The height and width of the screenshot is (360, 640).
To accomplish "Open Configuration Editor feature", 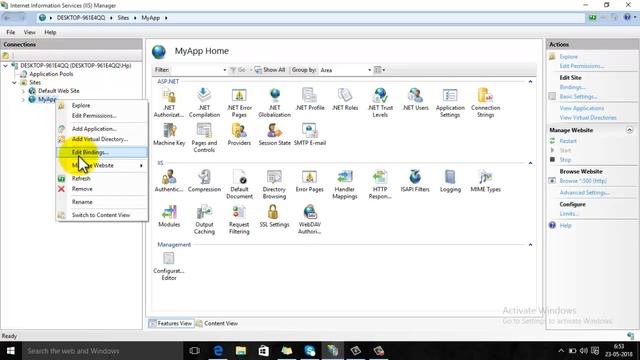I will point(169,266).
